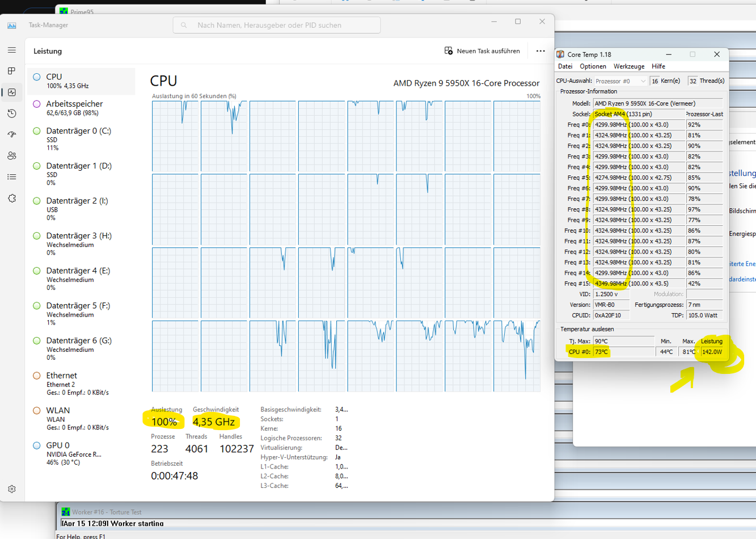
Task: Open the Task-Manager ellipsis options menu
Action: [540, 50]
